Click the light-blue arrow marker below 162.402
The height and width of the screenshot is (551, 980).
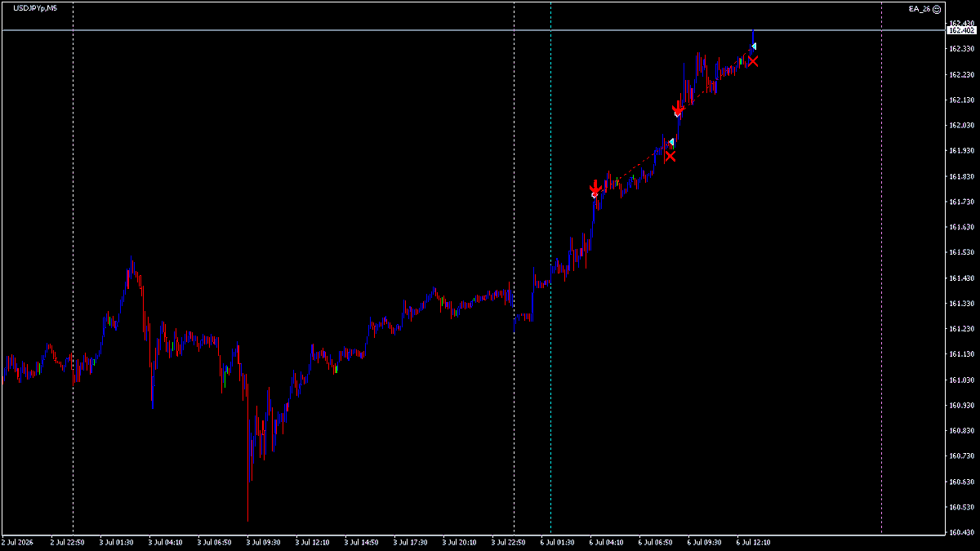[754, 47]
